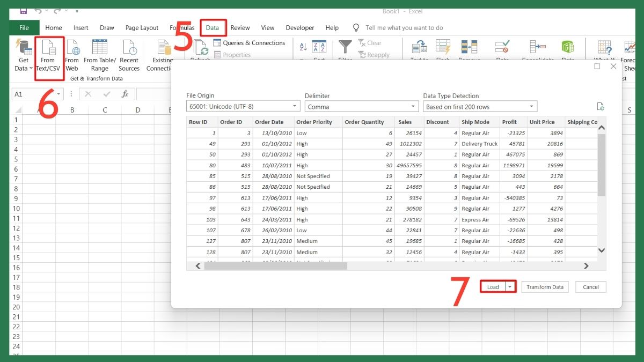Image resolution: width=644 pixels, height=362 pixels.
Task: Open Queries & Connections pane
Action: click(250, 43)
